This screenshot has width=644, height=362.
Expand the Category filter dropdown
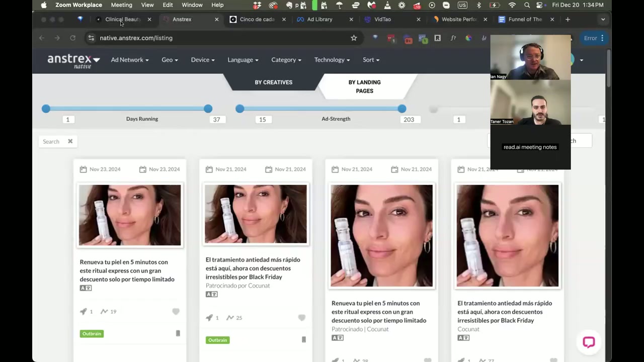pos(286,60)
